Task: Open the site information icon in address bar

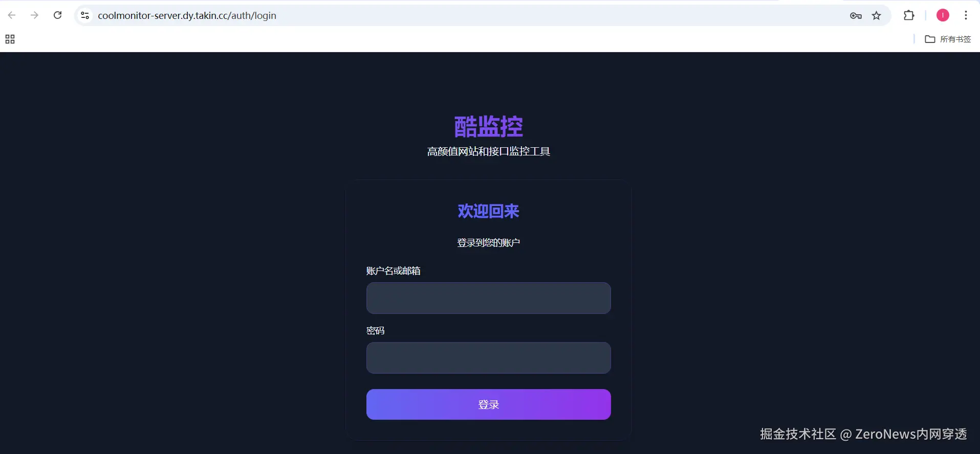Action: [x=85, y=15]
